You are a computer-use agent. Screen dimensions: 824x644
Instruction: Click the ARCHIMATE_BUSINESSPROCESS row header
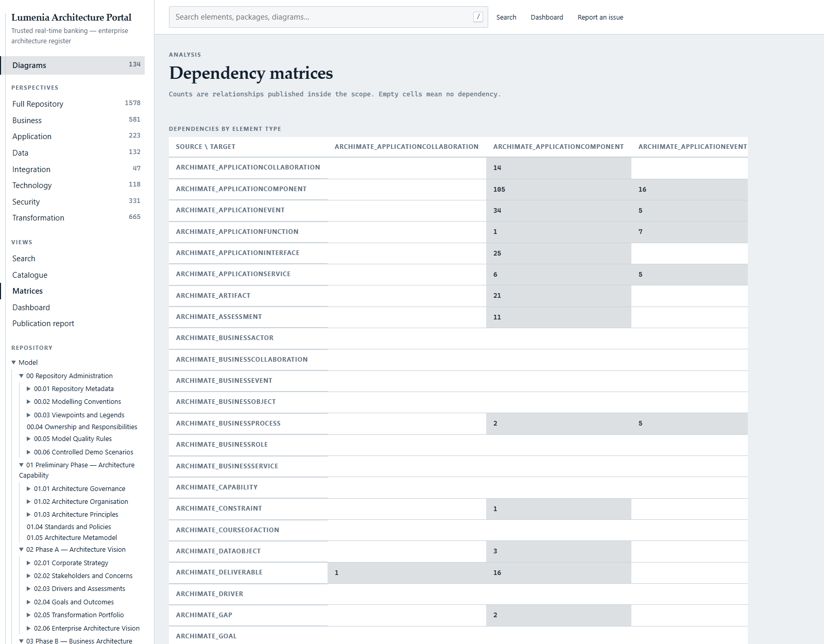coord(248,423)
